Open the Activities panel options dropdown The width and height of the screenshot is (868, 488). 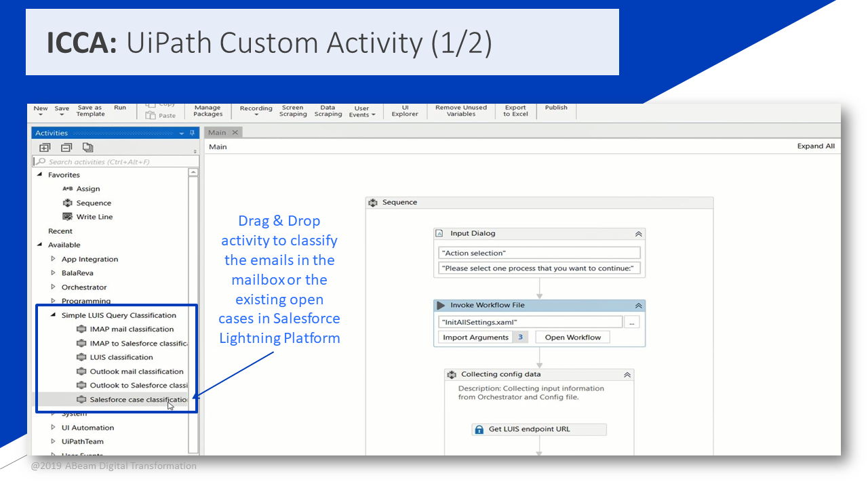[182, 134]
